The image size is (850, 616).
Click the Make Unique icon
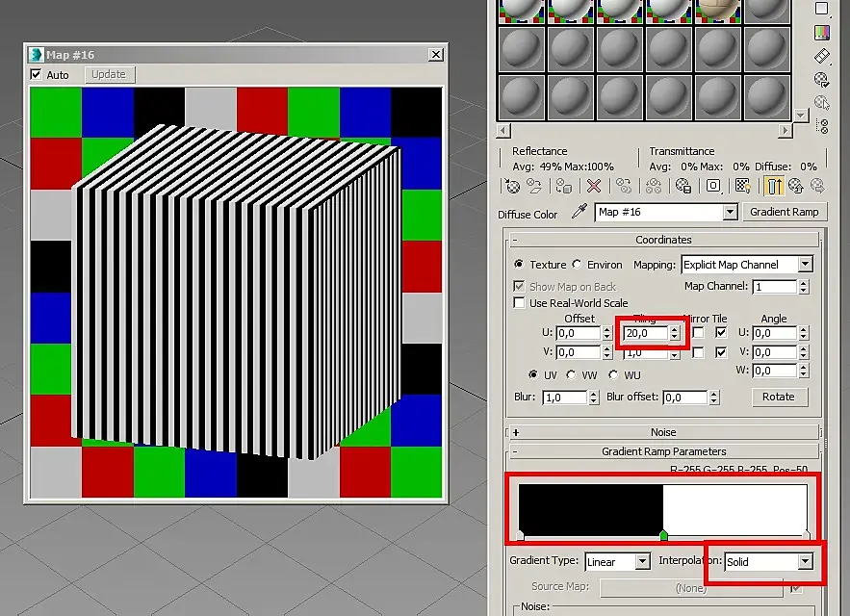[654, 186]
